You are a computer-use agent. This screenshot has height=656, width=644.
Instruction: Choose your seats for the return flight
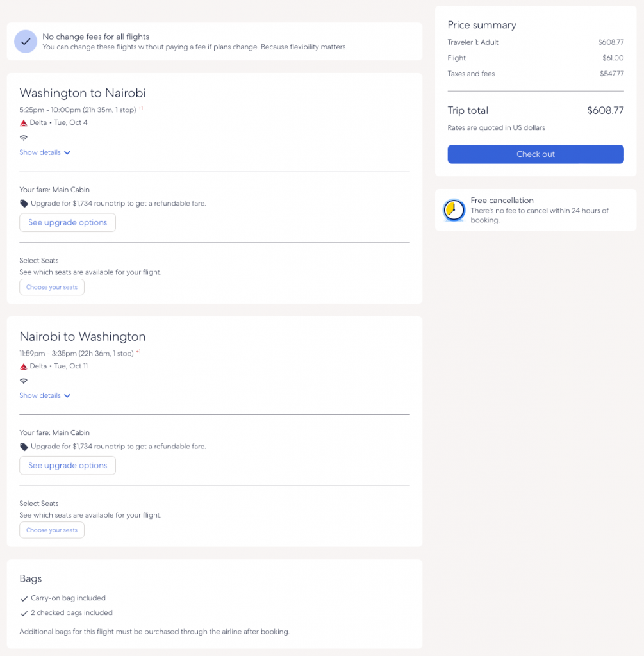click(x=52, y=530)
